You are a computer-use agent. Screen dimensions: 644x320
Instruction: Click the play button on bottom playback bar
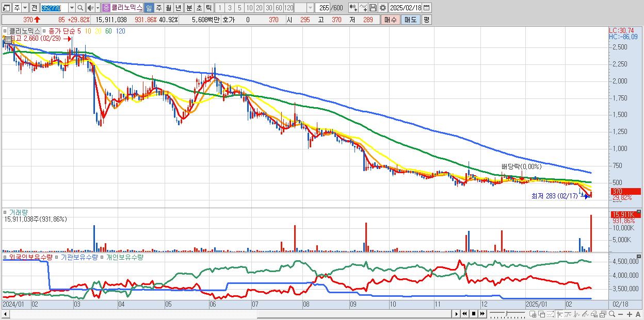point(456,314)
